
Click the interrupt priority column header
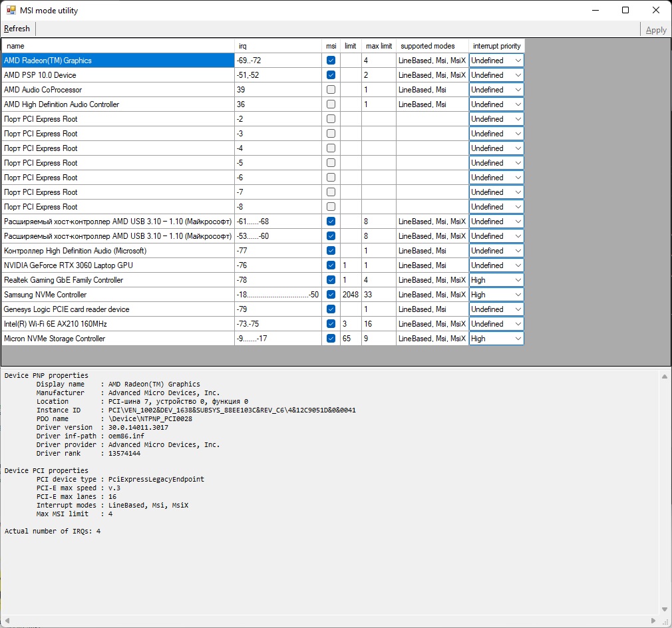coord(497,46)
